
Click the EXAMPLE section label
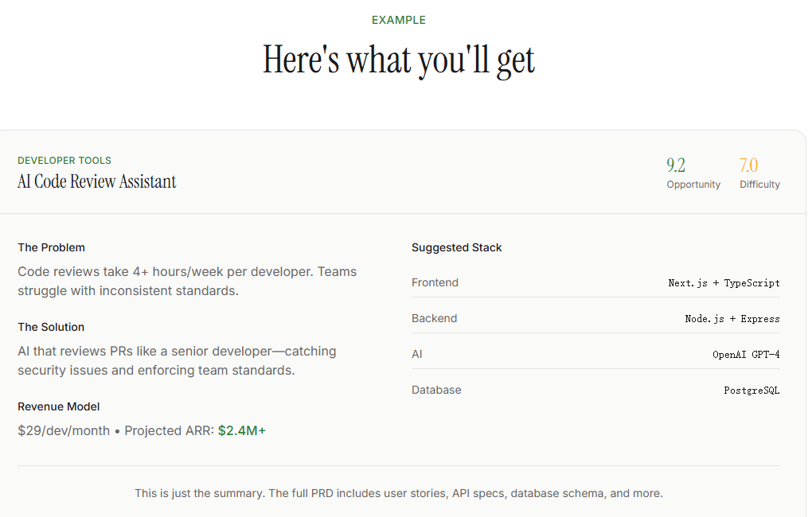click(398, 20)
